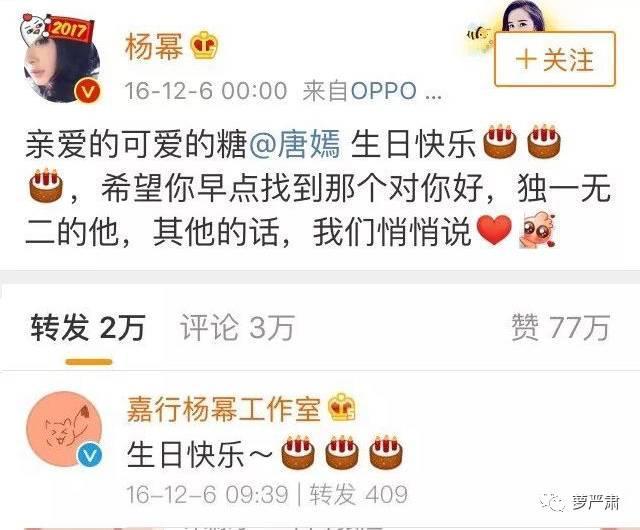This screenshot has height=530, width=640.
Task: Click the blue V verification badge on the studio avatar
Action: [x=91, y=455]
